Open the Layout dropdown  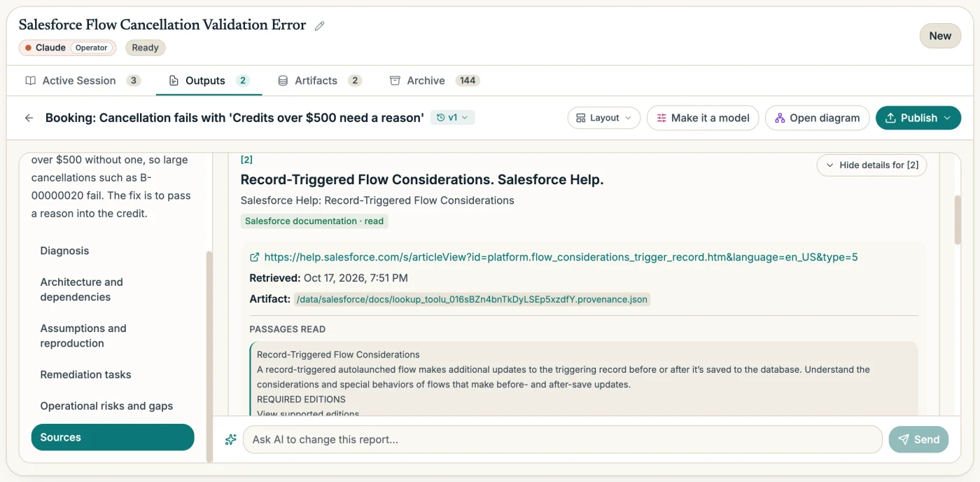click(604, 118)
